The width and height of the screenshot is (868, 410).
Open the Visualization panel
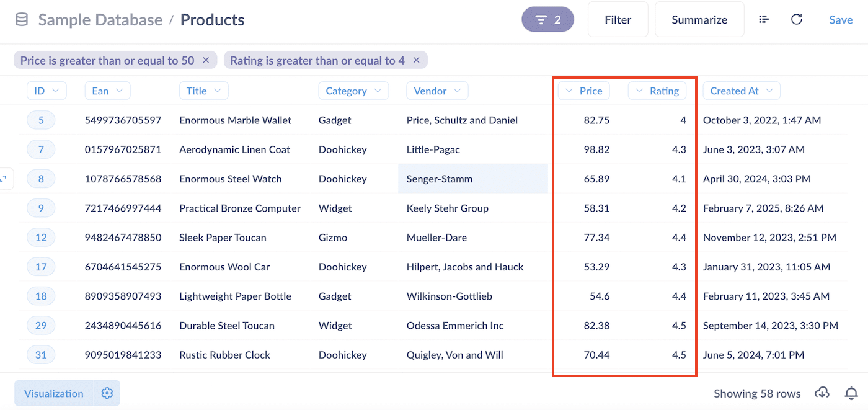tap(53, 393)
